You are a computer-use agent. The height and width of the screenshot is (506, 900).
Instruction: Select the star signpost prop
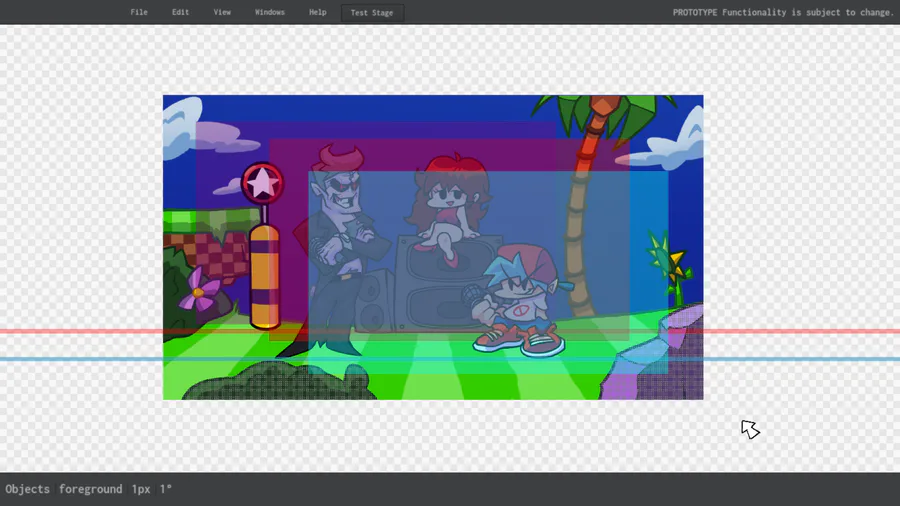click(x=263, y=246)
